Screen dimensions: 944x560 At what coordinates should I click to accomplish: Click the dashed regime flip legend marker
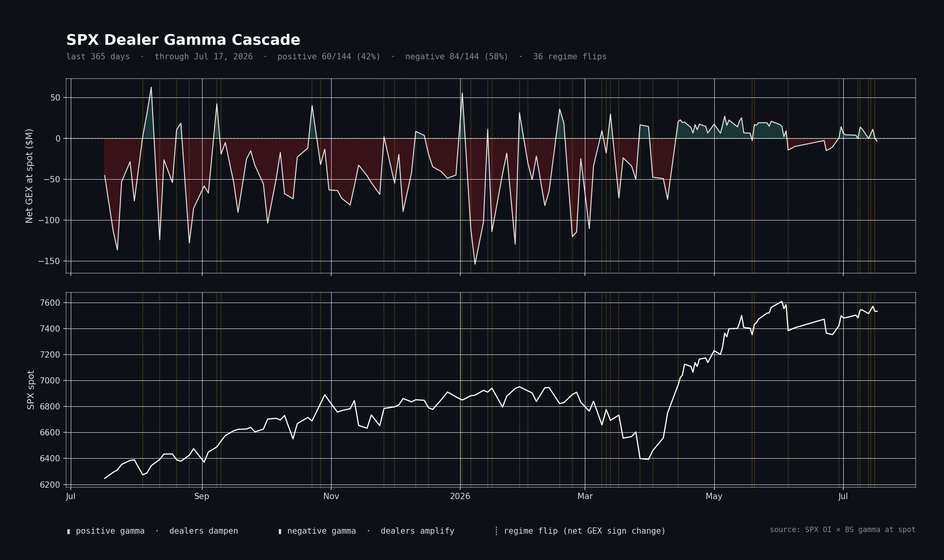coord(496,531)
